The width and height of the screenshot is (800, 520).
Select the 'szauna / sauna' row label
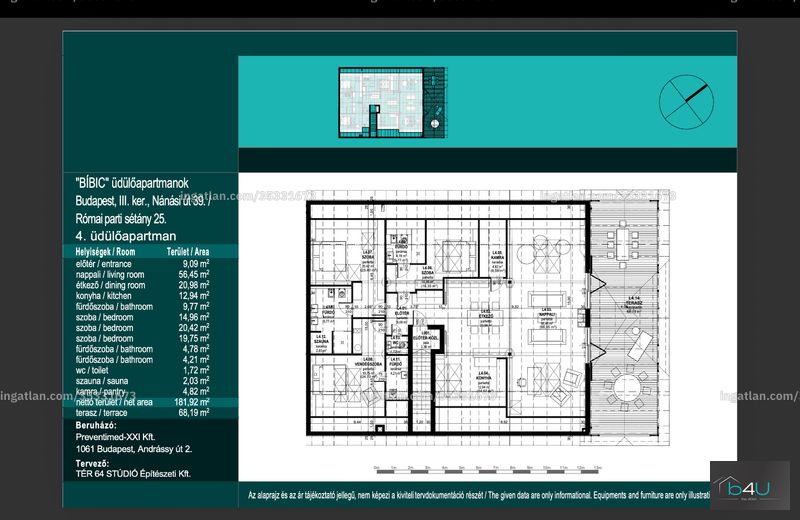click(102, 381)
